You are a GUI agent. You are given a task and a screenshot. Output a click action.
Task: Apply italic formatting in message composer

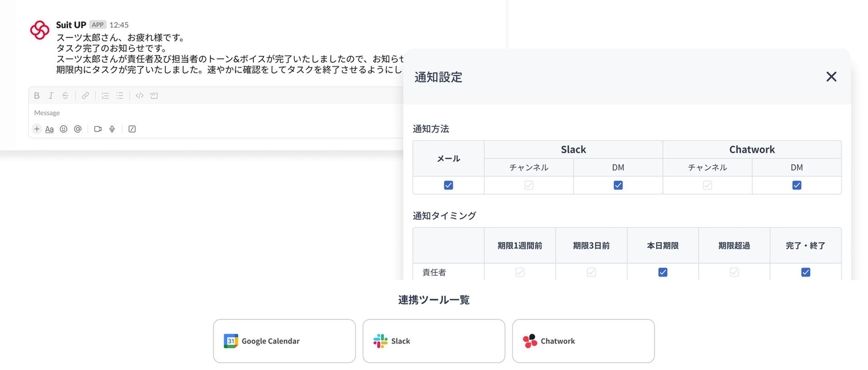51,95
